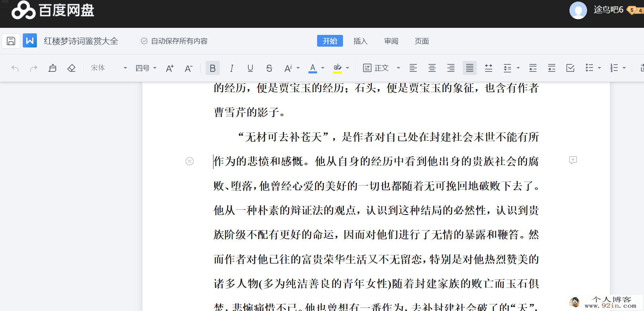Open the Baidu Netdisk logo
Screen dimensions: 644x311
tap(53, 10)
